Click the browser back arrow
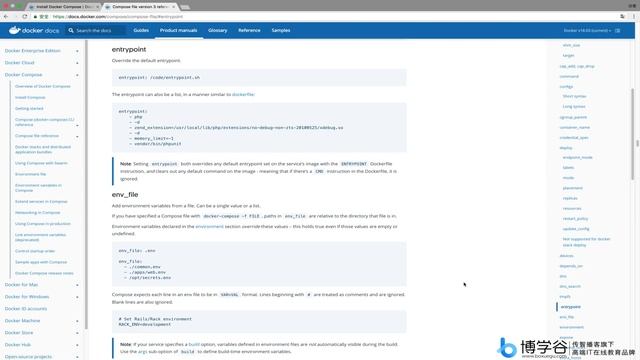This screenshot has width=640, height=360. coord(6,16)
